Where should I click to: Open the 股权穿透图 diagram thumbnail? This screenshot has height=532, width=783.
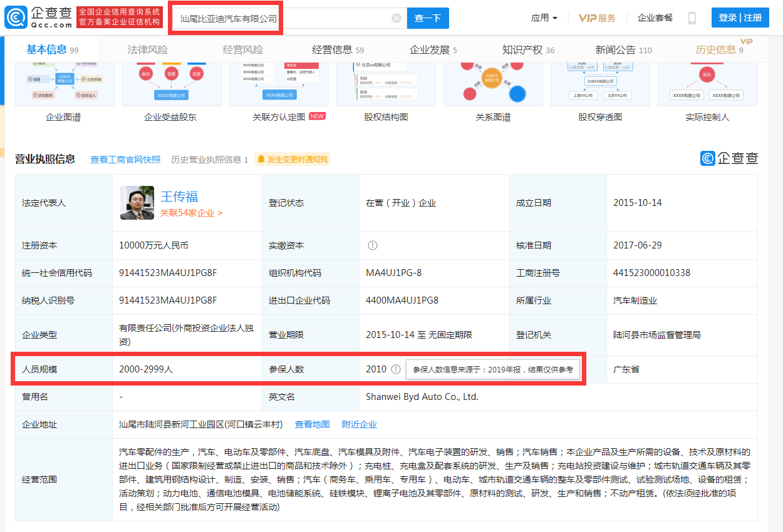[x=600, y=84]
